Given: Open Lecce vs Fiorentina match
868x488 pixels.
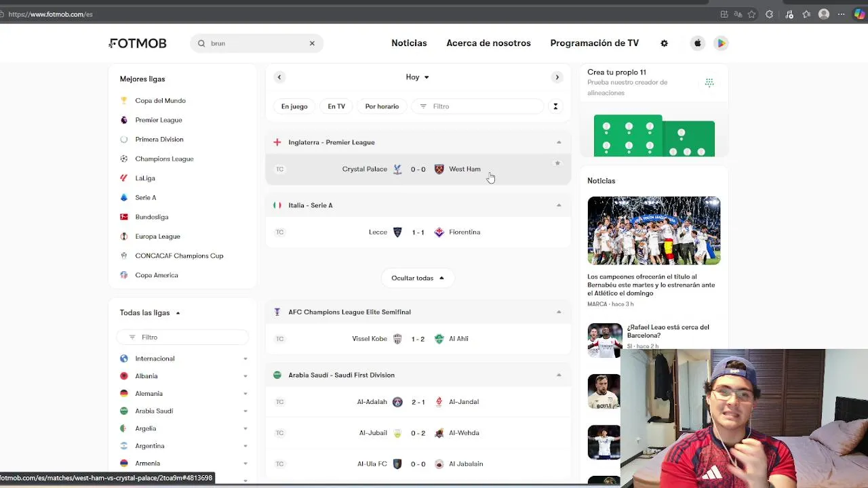Looking at the screenshot, I should point(418,232).
